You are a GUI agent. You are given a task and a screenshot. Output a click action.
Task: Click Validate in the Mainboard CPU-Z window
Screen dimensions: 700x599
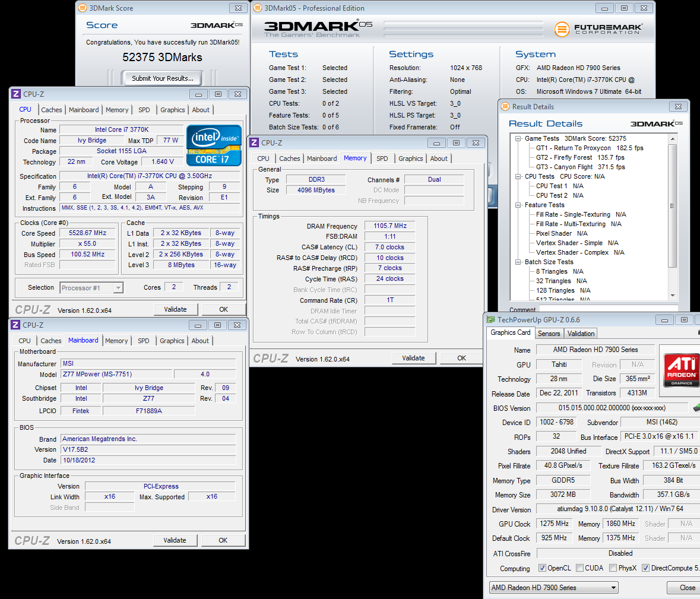click(x=175, y=540)
